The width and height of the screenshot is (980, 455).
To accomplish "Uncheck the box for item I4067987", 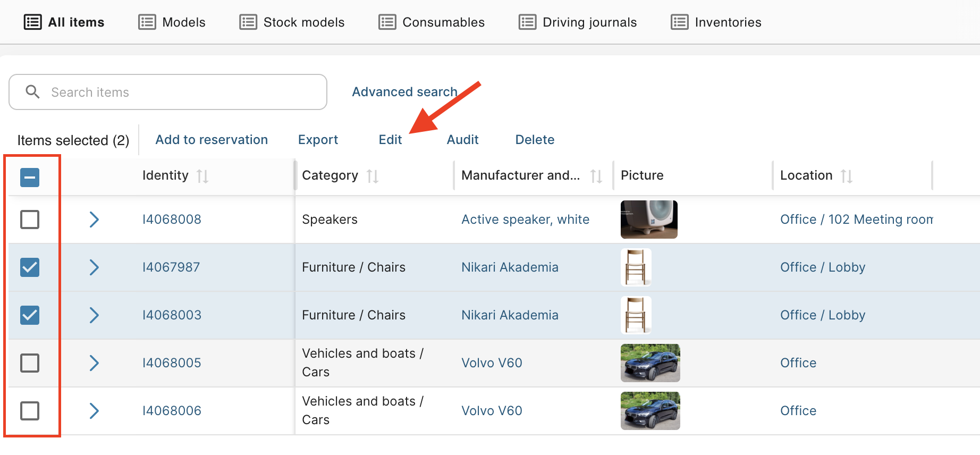I will (x=30, y=267).
